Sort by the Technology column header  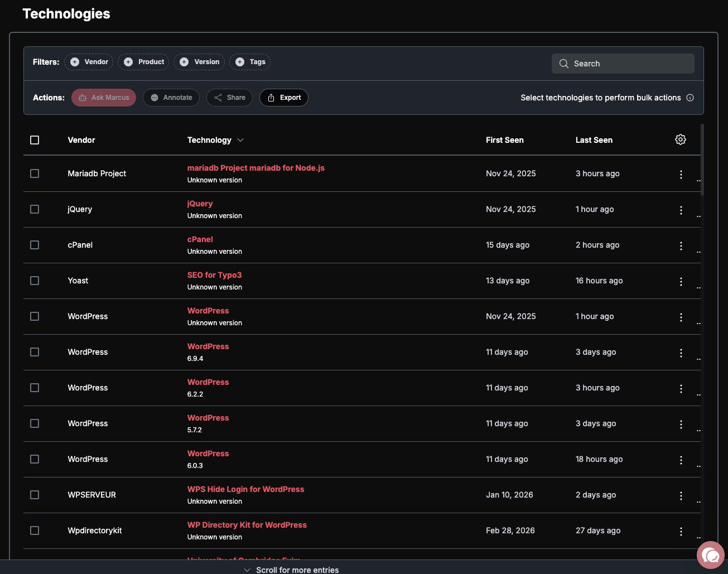(215, 140)
